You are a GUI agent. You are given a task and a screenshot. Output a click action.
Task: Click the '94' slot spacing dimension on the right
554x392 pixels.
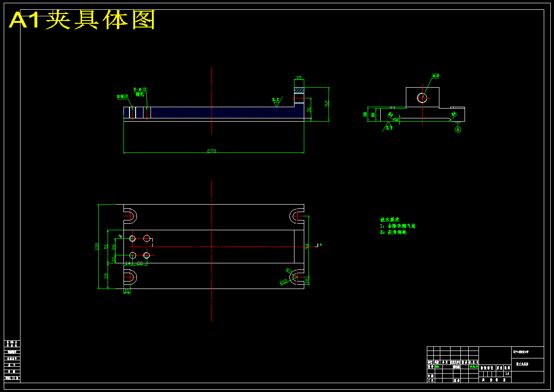pos(307,246)
